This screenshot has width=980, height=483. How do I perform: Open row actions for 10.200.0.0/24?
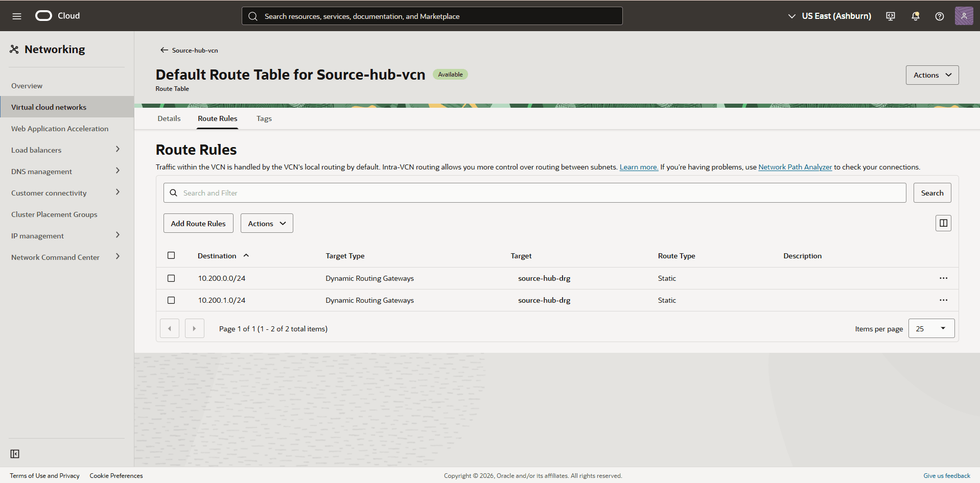tap(943, 278)
